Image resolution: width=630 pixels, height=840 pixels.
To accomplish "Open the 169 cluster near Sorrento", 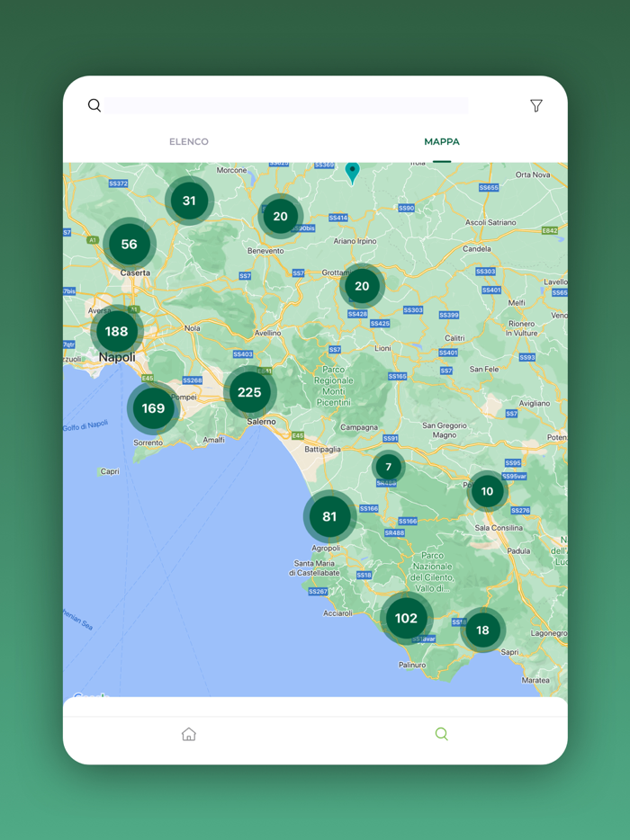I will (153, 408).
